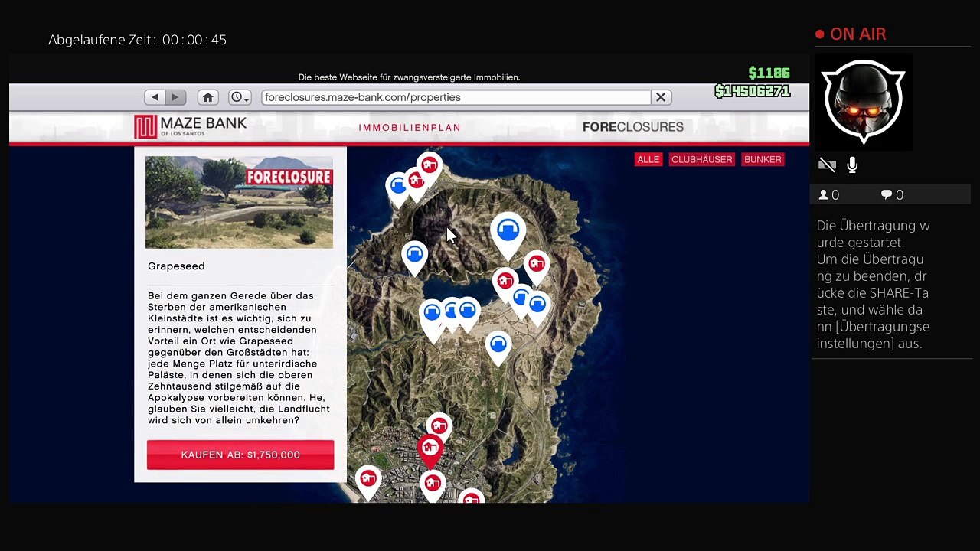Click the broadcast viewers count icon
Viewport: 980px width, 551px height.
(x=824, y=195)
